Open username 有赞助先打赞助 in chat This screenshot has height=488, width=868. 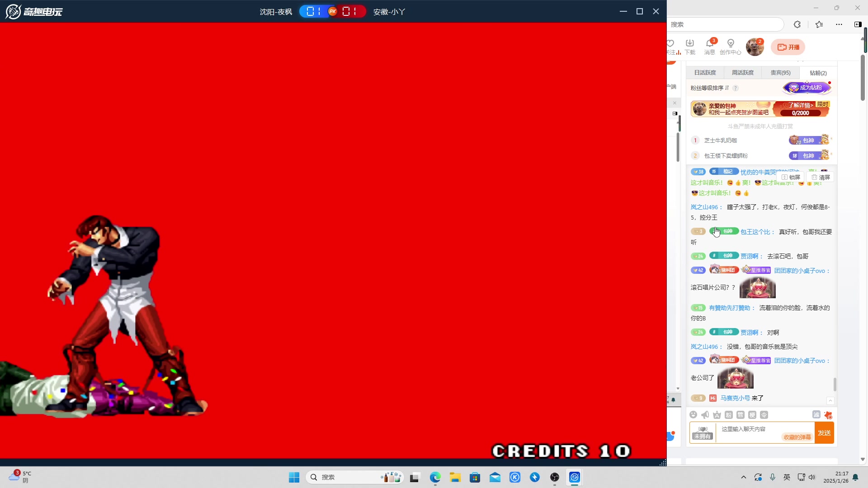[730, 308]
